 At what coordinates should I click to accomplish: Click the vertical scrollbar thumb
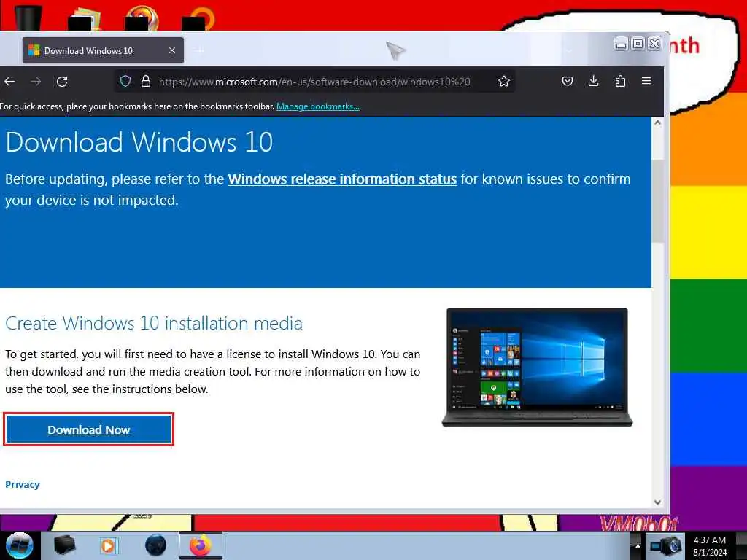pyautogui.click(x=657, y=201)
